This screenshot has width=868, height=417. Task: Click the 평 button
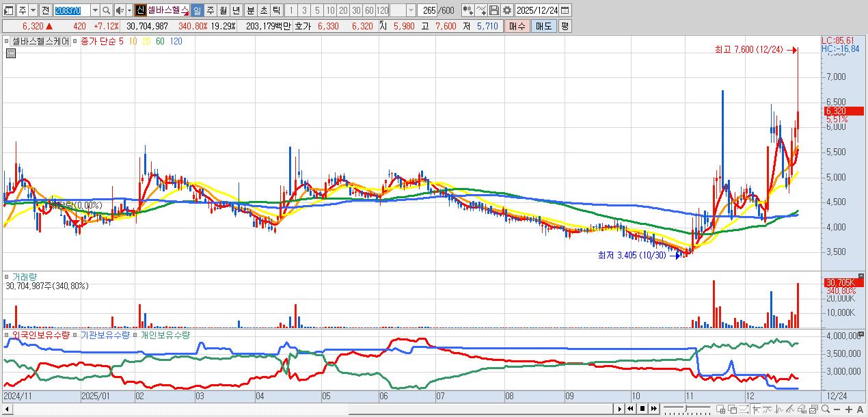click(x=565, y=26)
